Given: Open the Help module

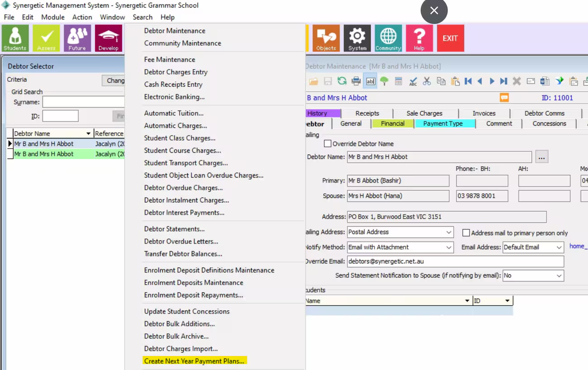Looking at the screenshot, I should [419, 38].
